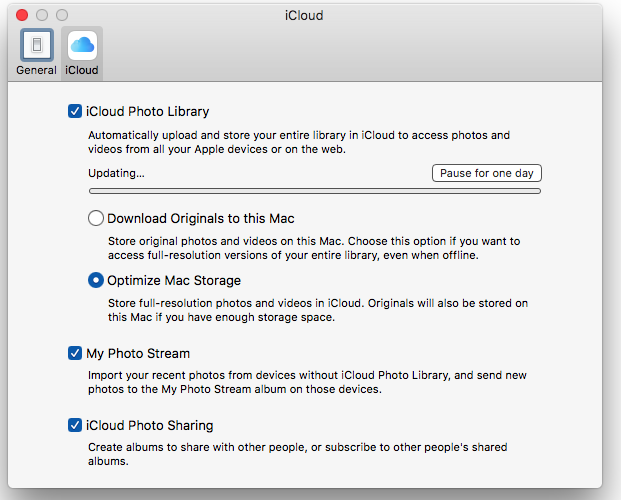Image resolution: width=621 pixels, height=500 pixels.
Task: Click the 'Create albums to share' description
Action: click(298, 454)
